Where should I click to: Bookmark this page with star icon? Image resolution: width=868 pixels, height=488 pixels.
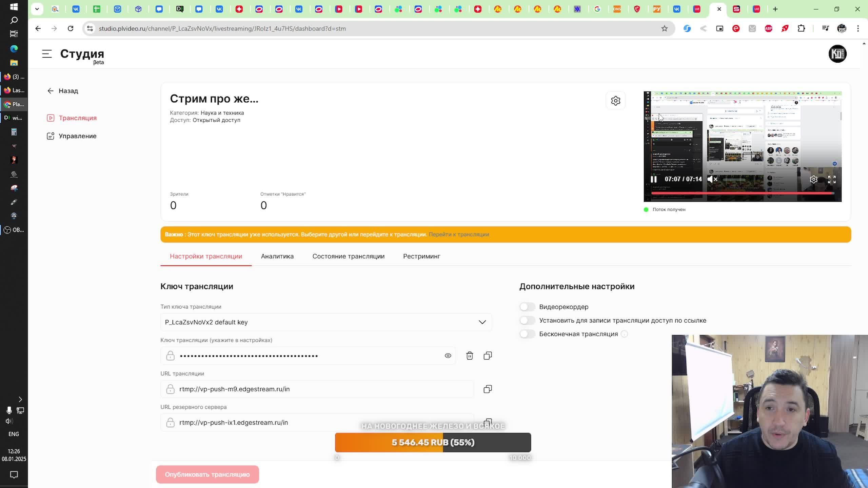[664, 28]
